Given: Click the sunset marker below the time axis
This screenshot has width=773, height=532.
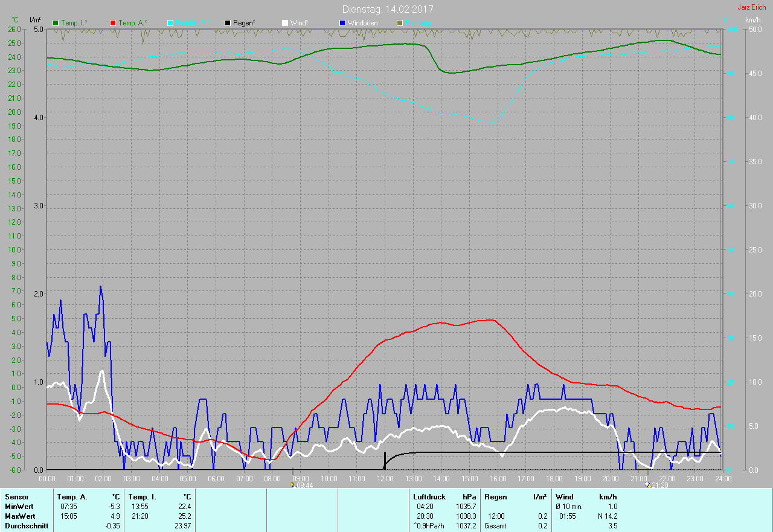Looking at the screenshot, I should [647, 484].
